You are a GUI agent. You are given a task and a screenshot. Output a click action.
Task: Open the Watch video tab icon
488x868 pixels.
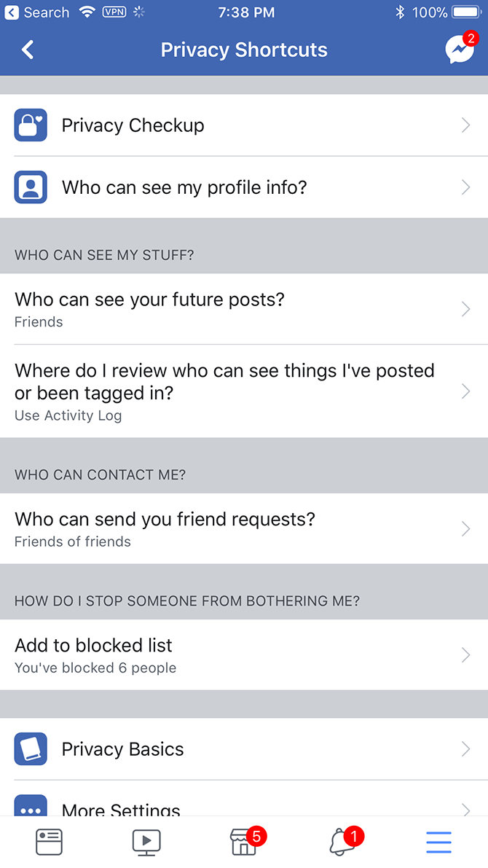pos(146,842)
